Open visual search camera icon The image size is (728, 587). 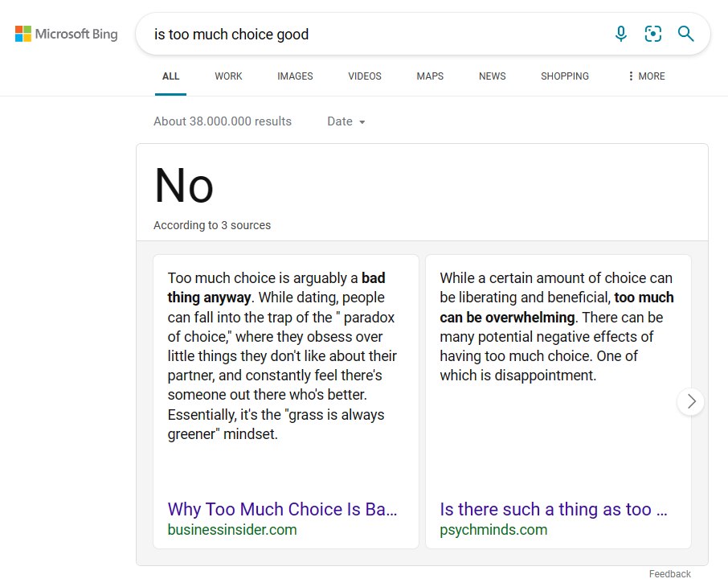(652, 34)
